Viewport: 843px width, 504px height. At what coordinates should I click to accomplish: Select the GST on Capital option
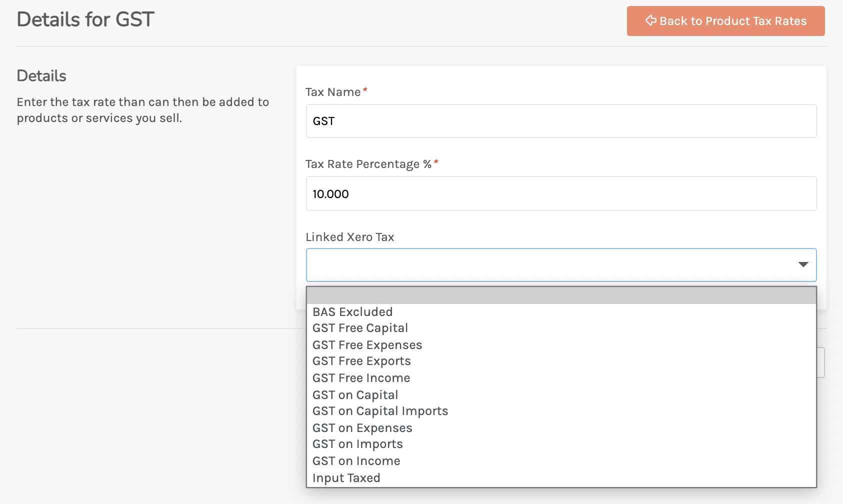pyautogui.click(x=355, y=395)
